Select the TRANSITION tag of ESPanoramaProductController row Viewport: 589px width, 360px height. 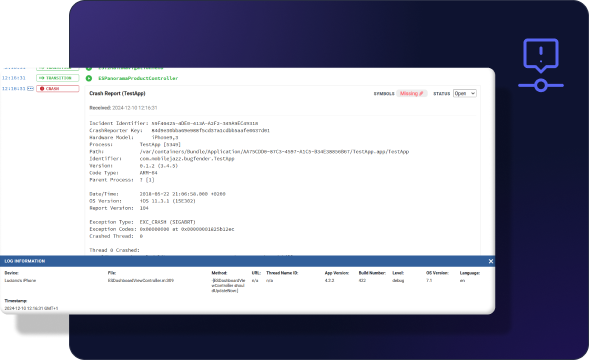click(57, 78)
